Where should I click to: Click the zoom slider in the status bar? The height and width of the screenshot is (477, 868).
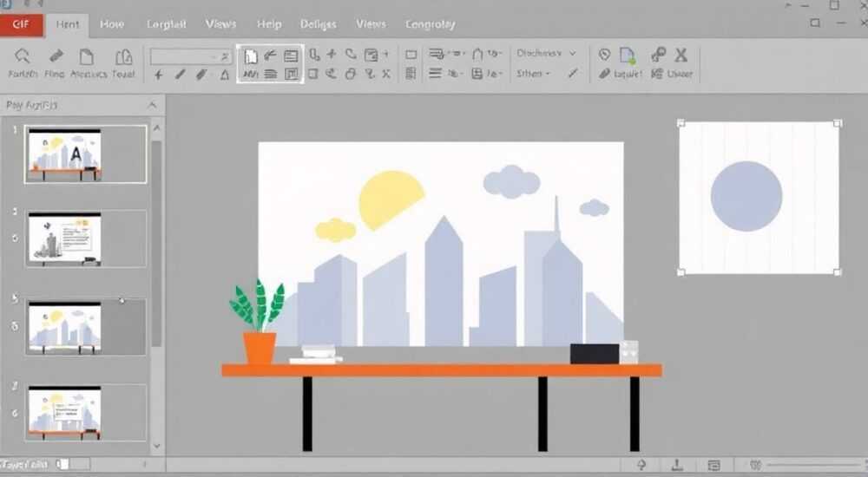pyautogui.click(x=812, y=465)
